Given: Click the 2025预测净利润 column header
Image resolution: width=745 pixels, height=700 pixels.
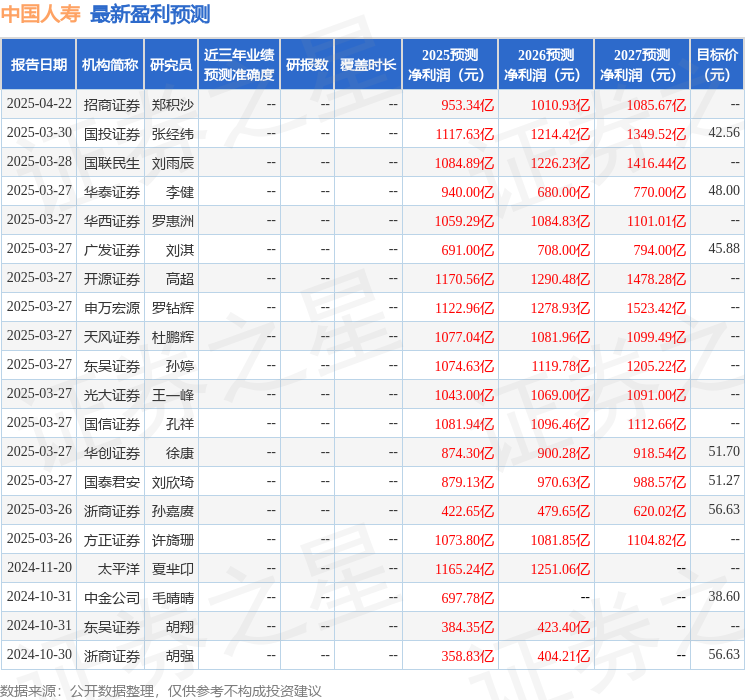Looking at the screenshot, I should (x=450, y=65).
